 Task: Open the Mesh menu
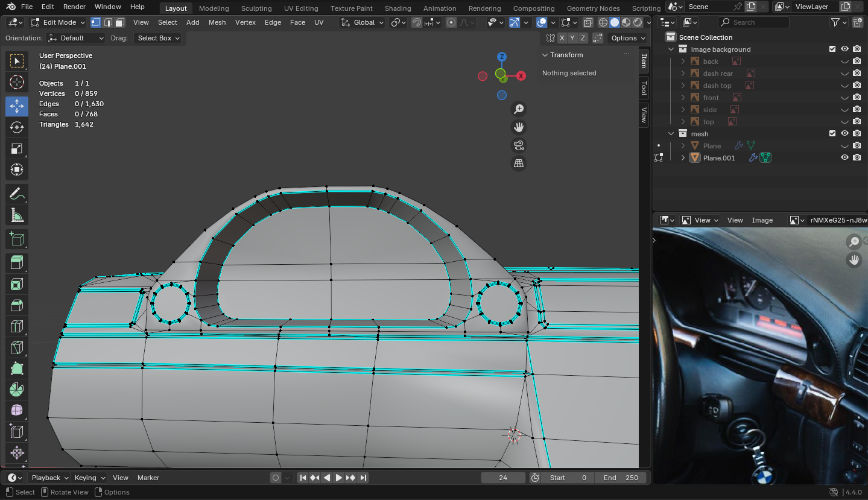217,22
